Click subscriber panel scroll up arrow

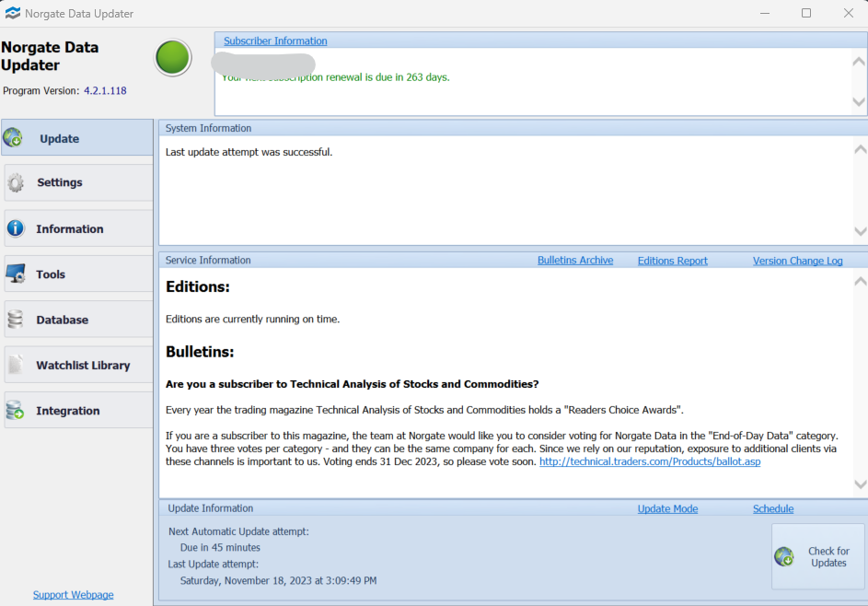pos(859,62)
